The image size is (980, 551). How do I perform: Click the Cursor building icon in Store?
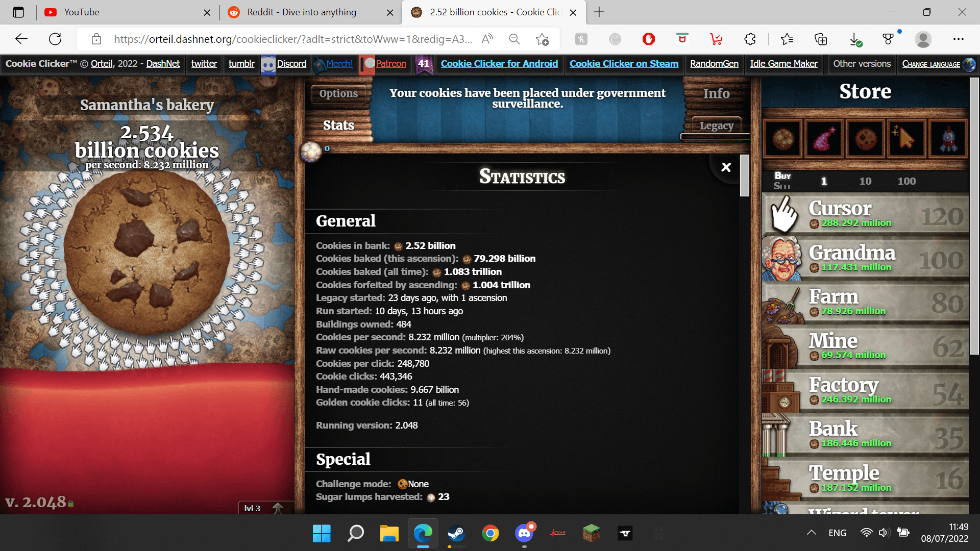(x=784, y=214)
